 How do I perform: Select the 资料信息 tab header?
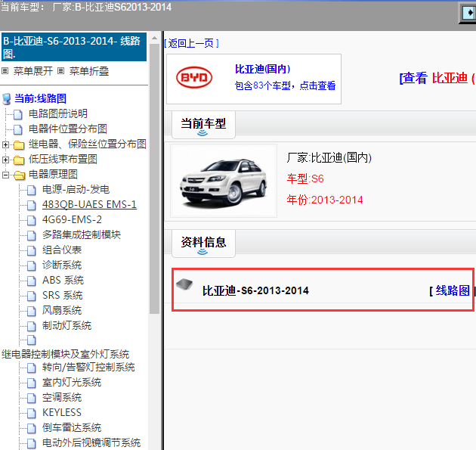pyautogui.click(x=203, y=244)
